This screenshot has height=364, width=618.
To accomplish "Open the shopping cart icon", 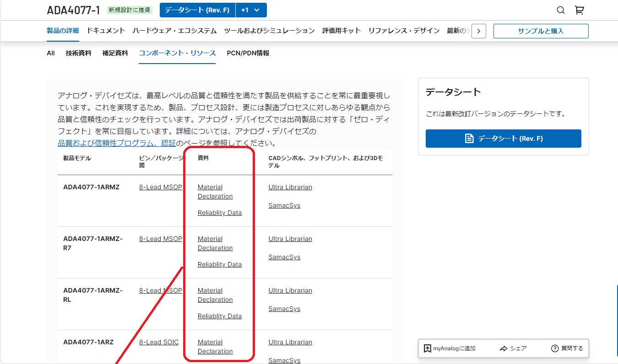I will coord(579,10).
